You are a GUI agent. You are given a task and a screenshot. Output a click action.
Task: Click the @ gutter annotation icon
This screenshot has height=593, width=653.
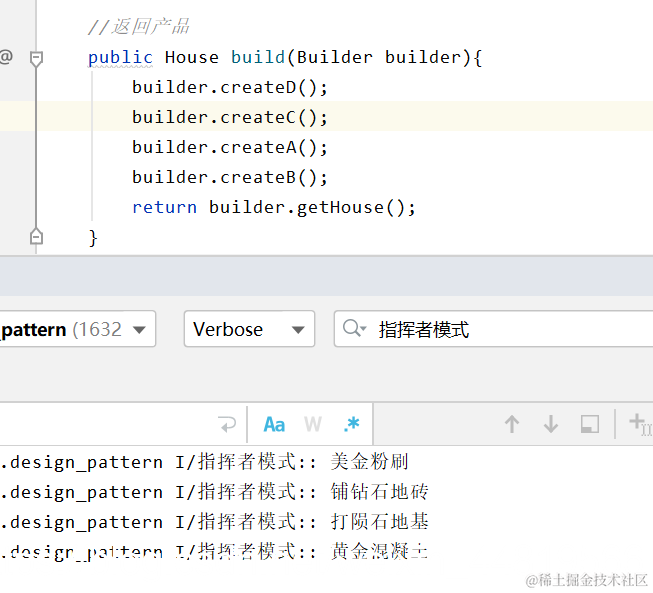coord(6,57)
